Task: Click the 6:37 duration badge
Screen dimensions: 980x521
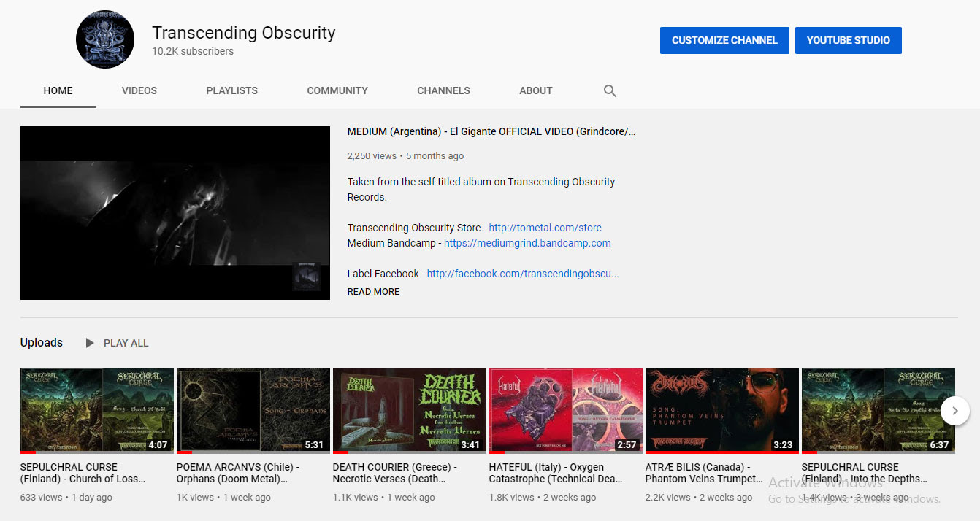Action: (x=939, y=444)
